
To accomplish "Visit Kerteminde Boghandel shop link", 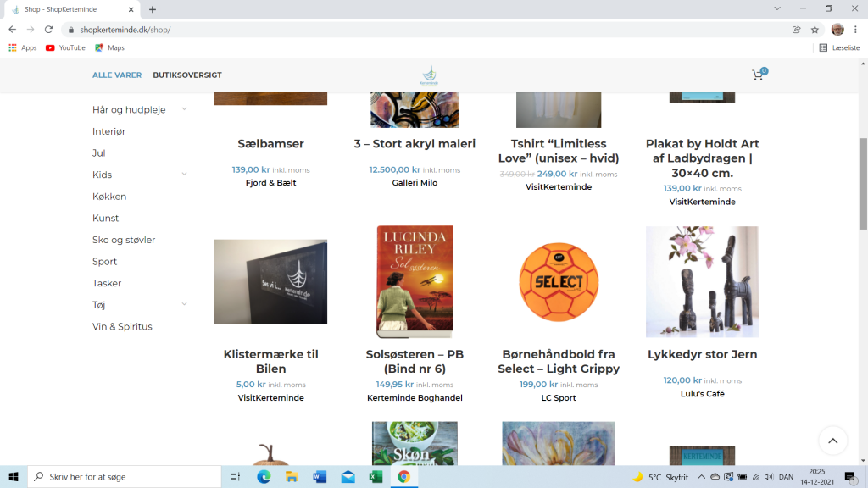I will point(415,398).
